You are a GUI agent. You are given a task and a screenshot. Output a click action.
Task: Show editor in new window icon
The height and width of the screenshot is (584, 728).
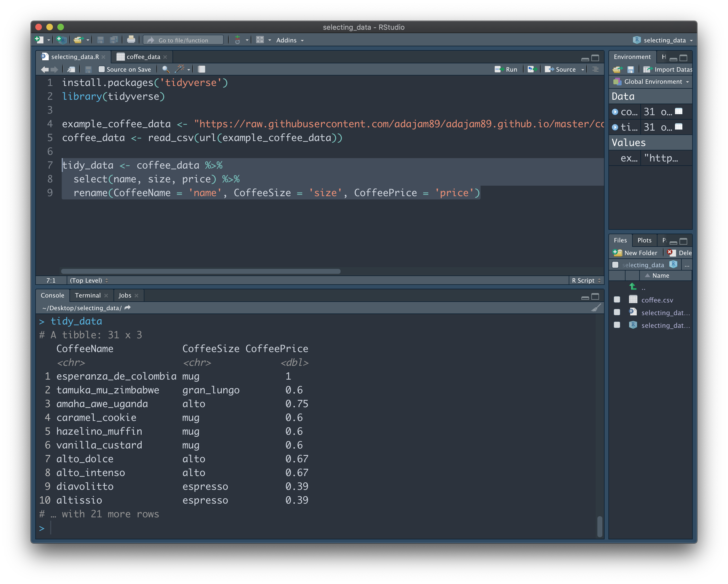(x=71, y=69)
